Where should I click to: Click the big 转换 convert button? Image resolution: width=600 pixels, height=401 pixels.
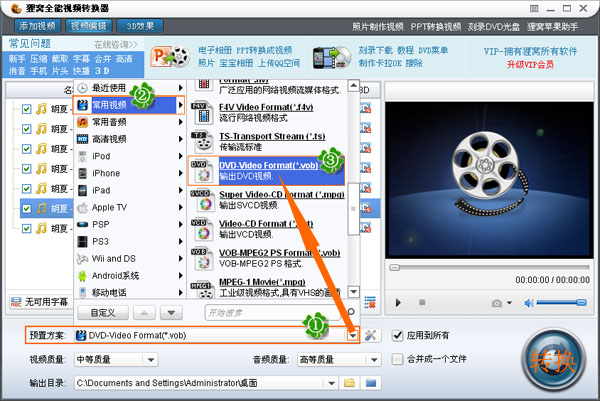553,360
